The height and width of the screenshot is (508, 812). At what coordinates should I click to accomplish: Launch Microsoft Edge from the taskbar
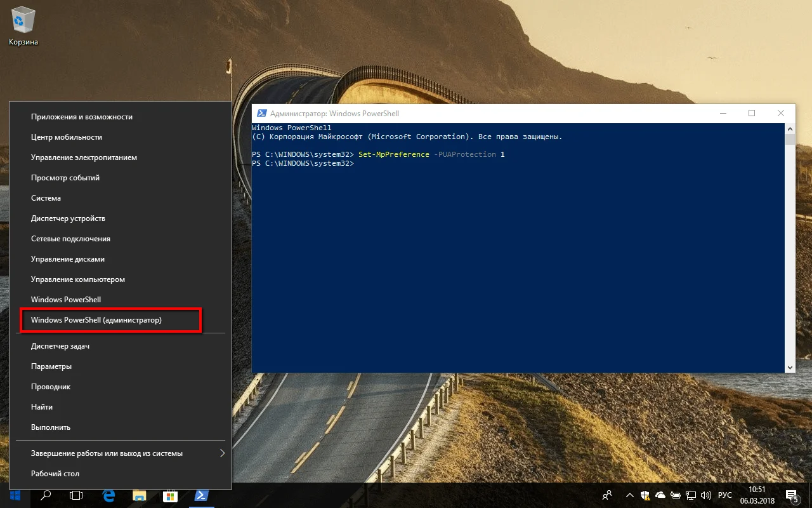[108, 495]
